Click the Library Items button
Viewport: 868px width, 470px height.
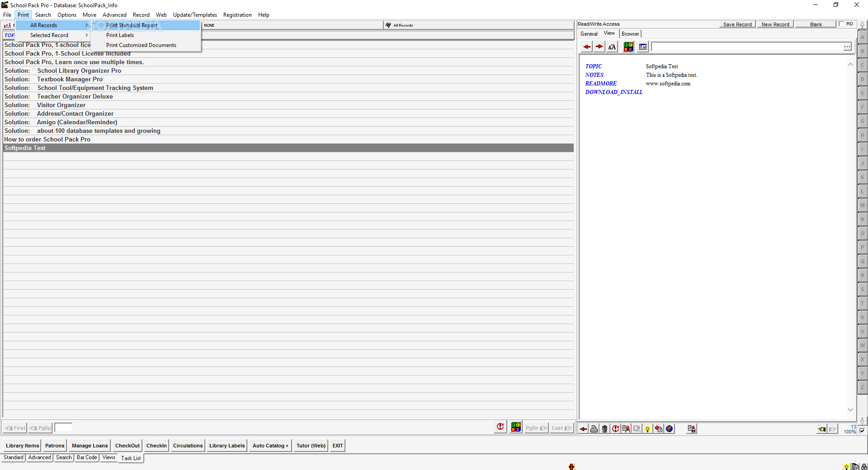pyautogui.click(x=23, y=446)
